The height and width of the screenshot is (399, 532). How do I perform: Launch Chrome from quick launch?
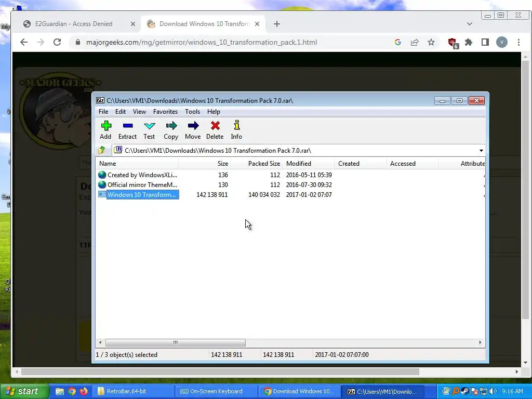(x=72, y=392)
